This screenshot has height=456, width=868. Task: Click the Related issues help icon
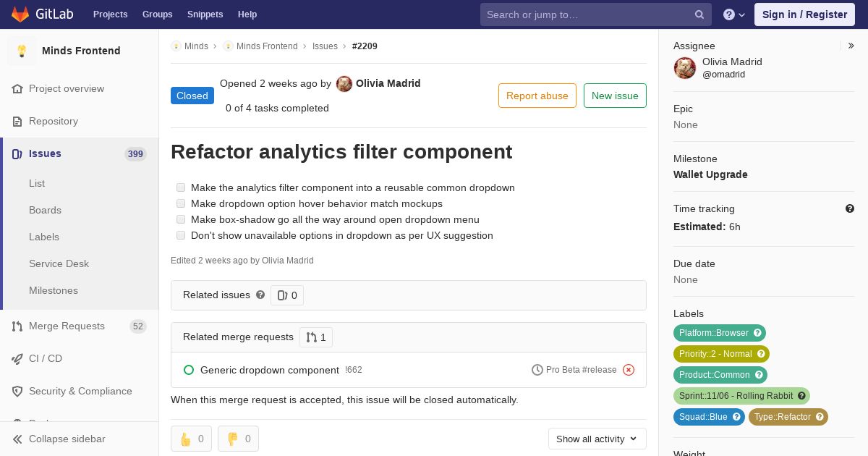click(260, 295)
